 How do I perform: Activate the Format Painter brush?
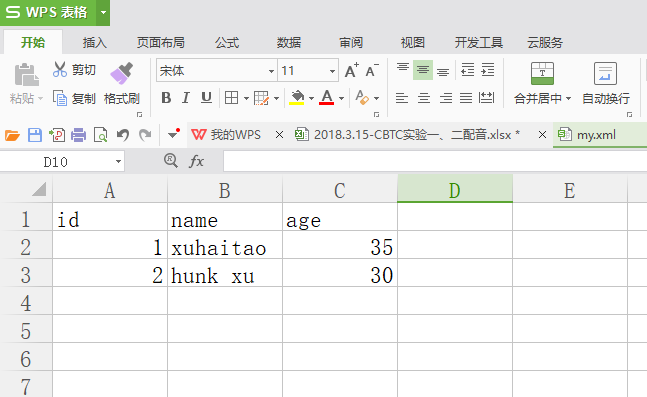pos(121,74)
